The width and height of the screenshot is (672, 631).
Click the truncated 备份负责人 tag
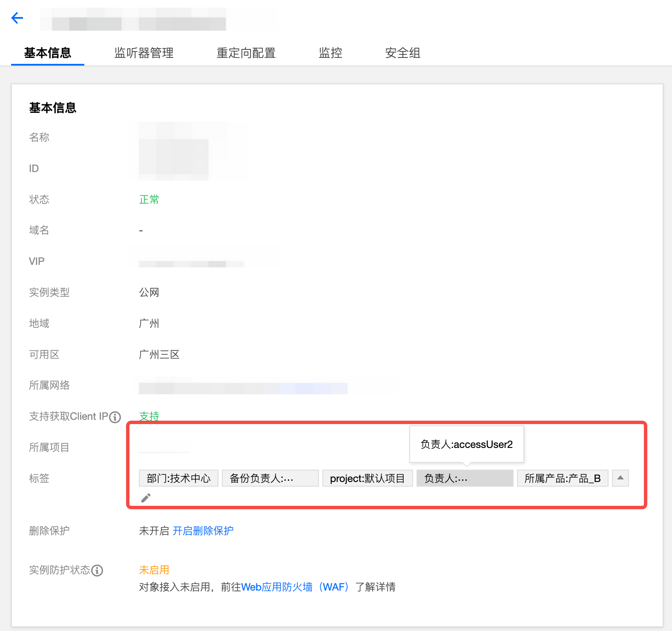click(x=270, y=479)
